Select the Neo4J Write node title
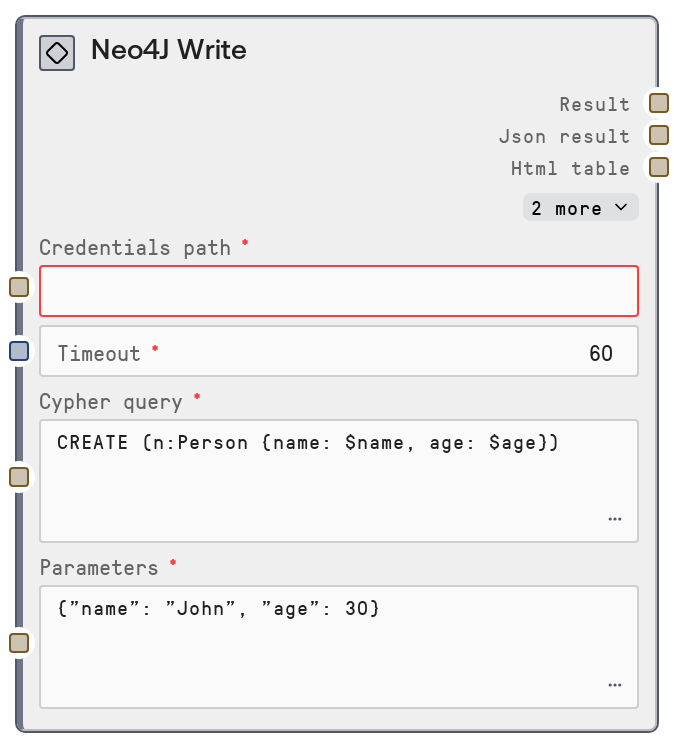This screenshot has width=674, height=748. 168,50
